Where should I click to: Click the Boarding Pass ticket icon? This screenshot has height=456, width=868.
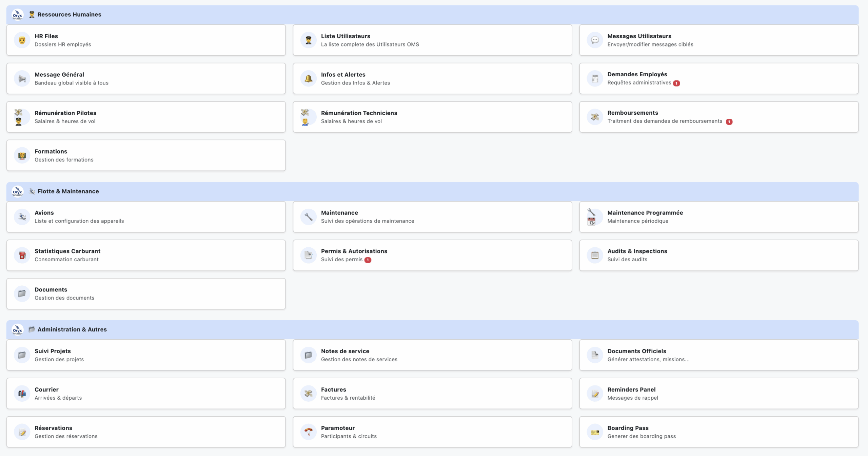click(x=595, y=432)
